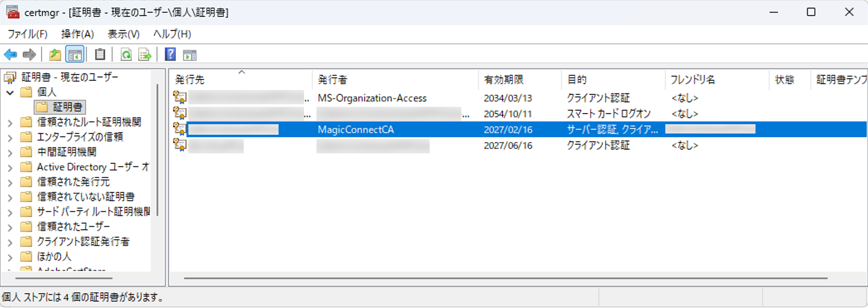This screenshot has height=308, width=868.
Task: Open the 表示(V) menu
Action: (123, 34)
